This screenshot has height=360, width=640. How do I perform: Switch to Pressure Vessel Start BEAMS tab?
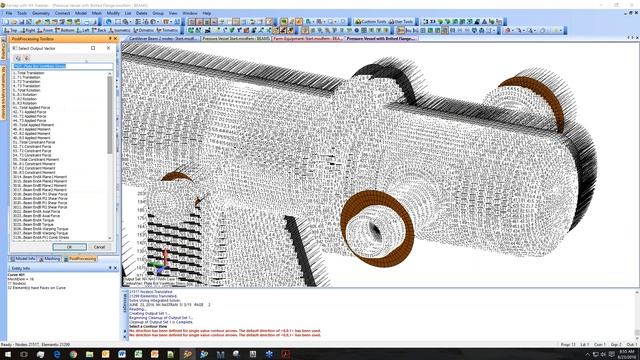point(236,38)
